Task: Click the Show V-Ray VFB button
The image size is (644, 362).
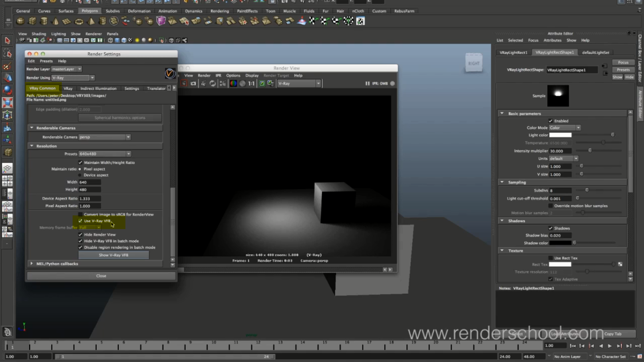Action: 113,255
